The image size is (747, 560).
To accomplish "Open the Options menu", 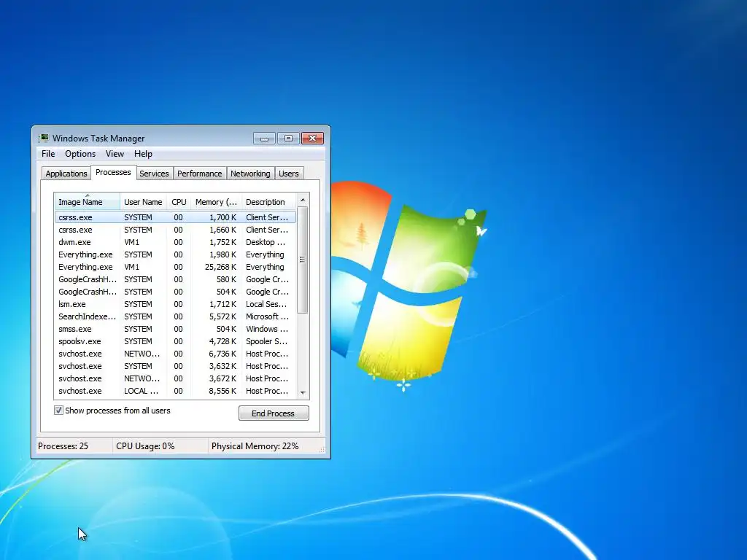I will click(x=80, y=154).
